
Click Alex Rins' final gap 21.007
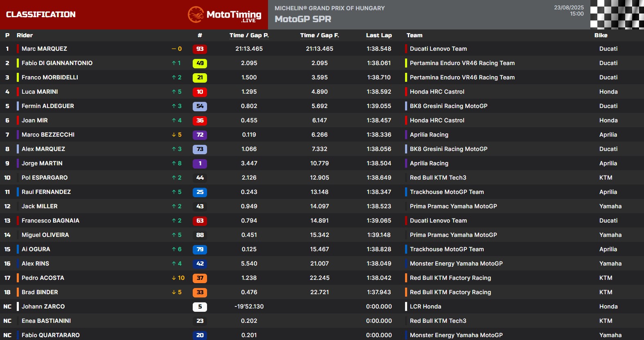(x=320, y=263)
